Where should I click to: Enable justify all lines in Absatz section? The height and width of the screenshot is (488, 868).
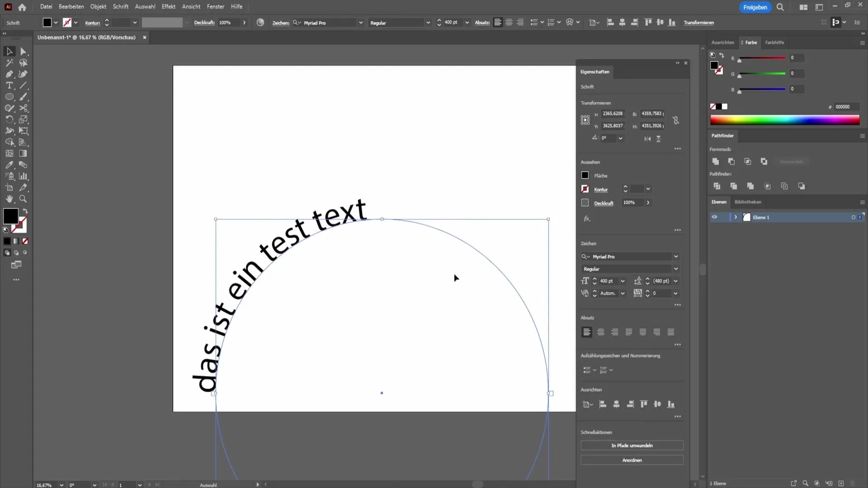click(x=671, y=332)
